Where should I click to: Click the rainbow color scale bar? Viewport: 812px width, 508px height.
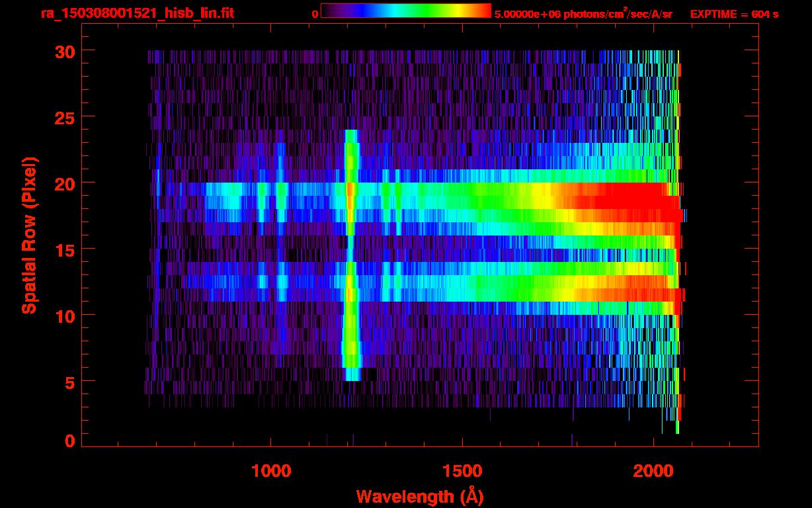click(406, 11)
